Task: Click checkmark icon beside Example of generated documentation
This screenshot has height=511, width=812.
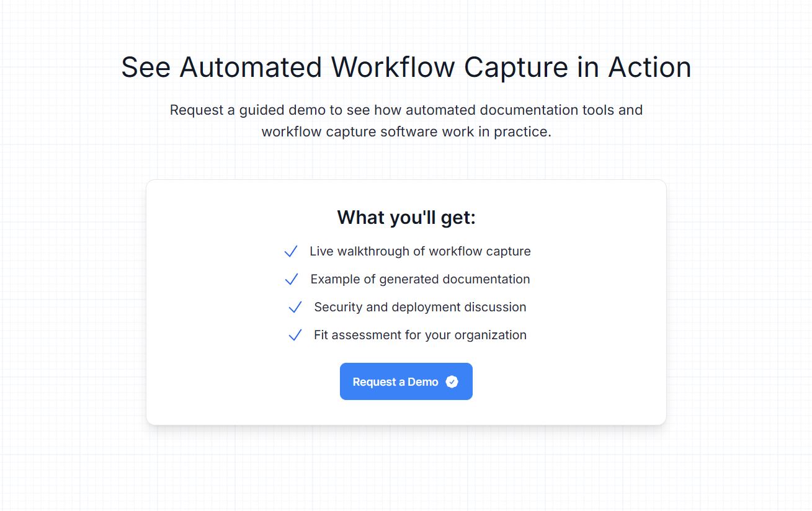Action: [x=292, y=280]
